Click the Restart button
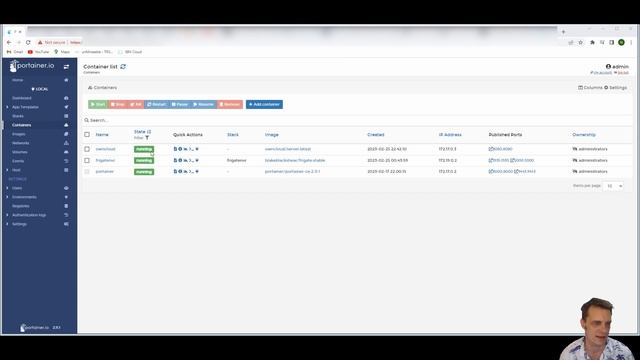640x360 pixels. pos(156,104)
